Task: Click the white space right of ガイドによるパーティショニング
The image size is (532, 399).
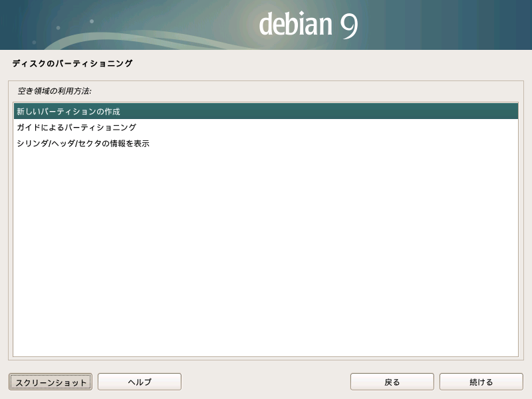Action: click(332, 128)
